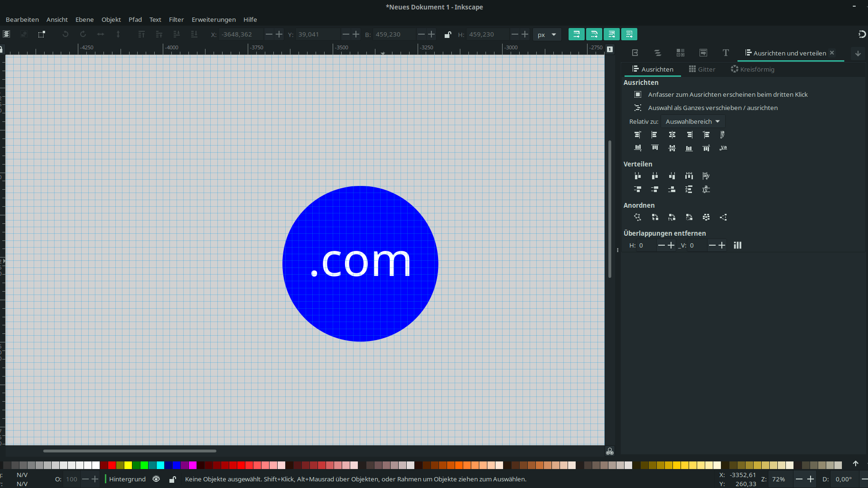Align bottom edges of objects
This screenshot has height=488, width=868.
[x=689, y=148]
